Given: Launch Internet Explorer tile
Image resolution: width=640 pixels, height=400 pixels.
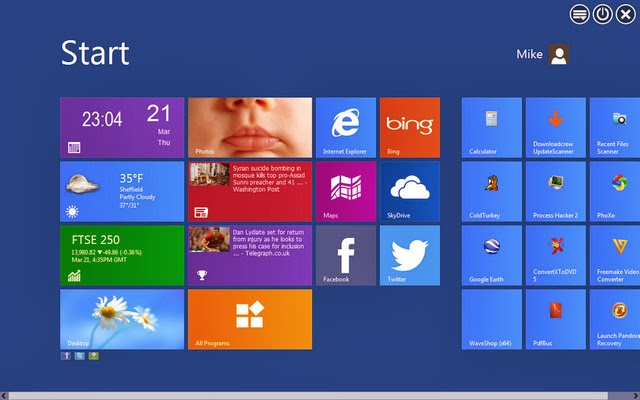Looking at the screenshot, I should (x=346, y=127).
